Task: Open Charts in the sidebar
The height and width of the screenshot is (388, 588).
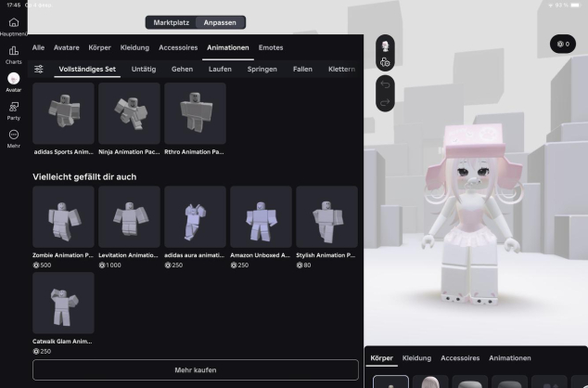Action: tap(13, 52)
